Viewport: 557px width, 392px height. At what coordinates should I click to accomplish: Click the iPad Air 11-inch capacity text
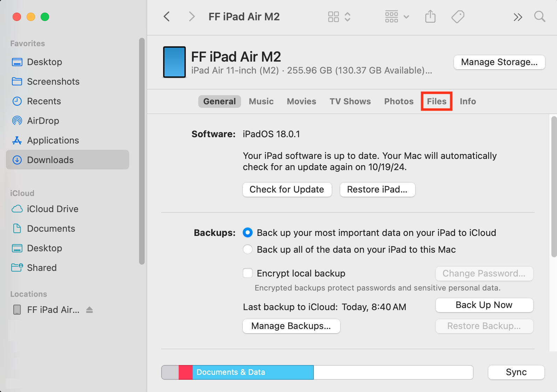312,71
